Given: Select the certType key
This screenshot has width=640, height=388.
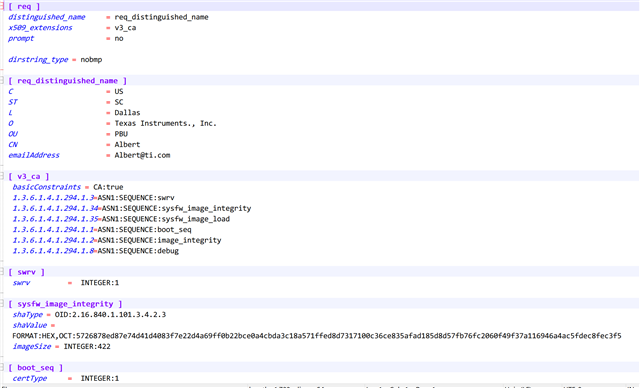Looking at the screenshot, I should (29, 378).
